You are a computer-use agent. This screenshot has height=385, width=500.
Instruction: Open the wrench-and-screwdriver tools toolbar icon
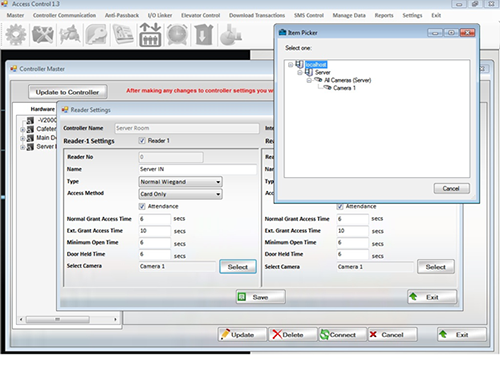(42, 34)
